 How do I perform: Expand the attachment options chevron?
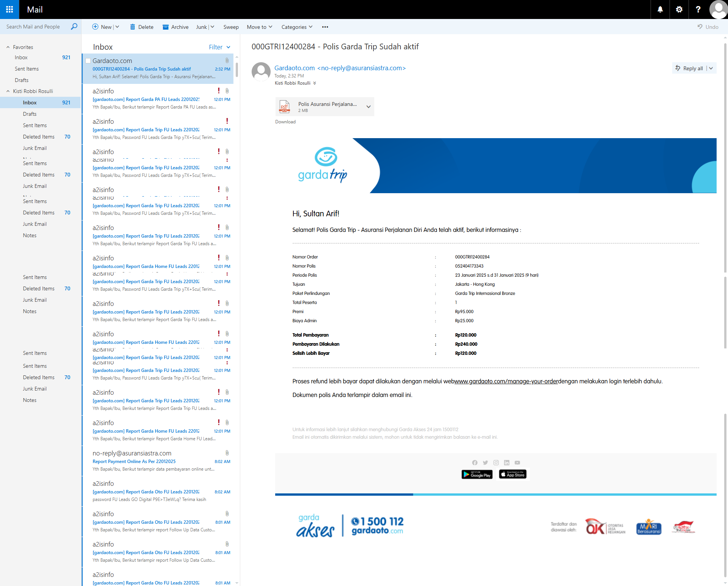click(368, 107)
